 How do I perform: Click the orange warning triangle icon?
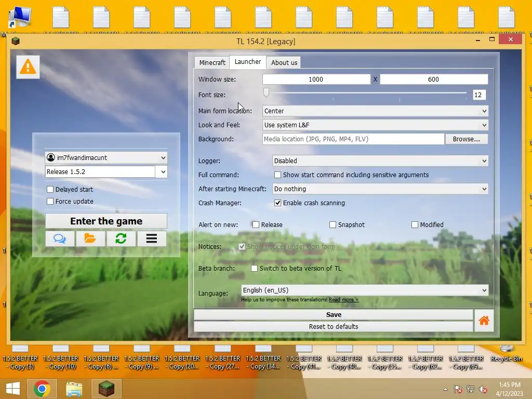(28, 67)
